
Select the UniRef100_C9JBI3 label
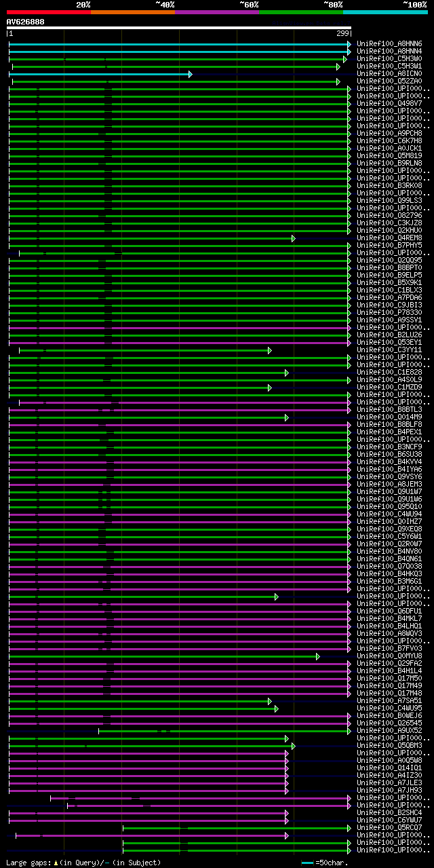pos(389,305)
